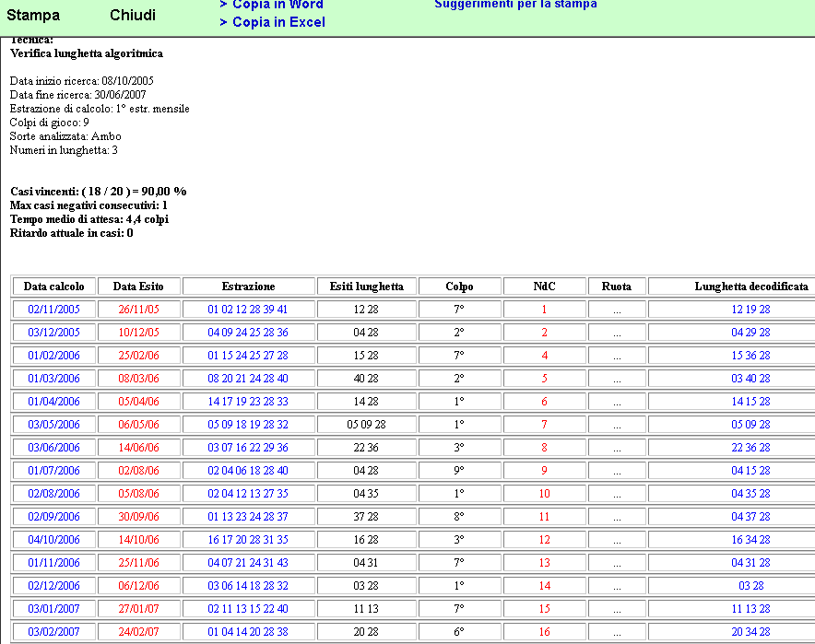Select the Lunghetta decodificata column header
Screen dimensions: 815x644
751,287
